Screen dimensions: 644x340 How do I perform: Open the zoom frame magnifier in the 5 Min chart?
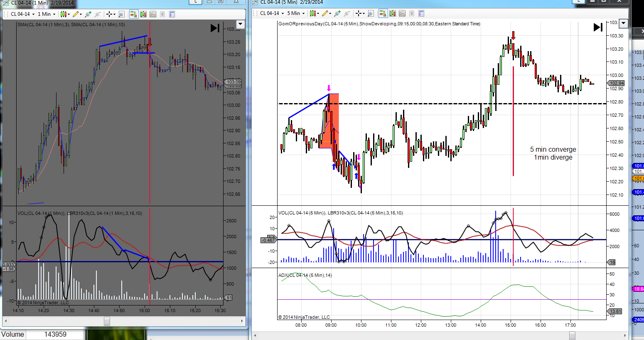[x=371, y=13]
